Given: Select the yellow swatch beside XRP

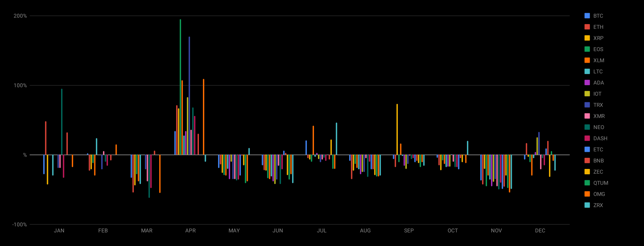Looking at the screenshot, I should tap(587, 38).
